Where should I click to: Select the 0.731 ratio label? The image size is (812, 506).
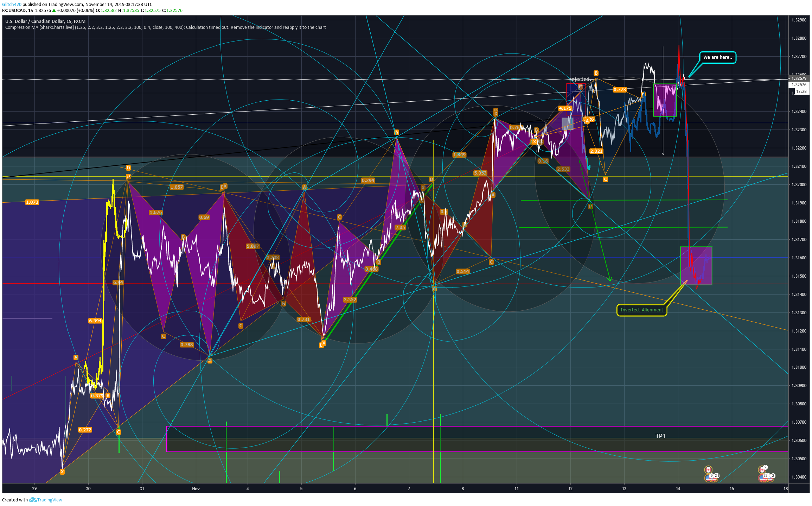[303, 319]
